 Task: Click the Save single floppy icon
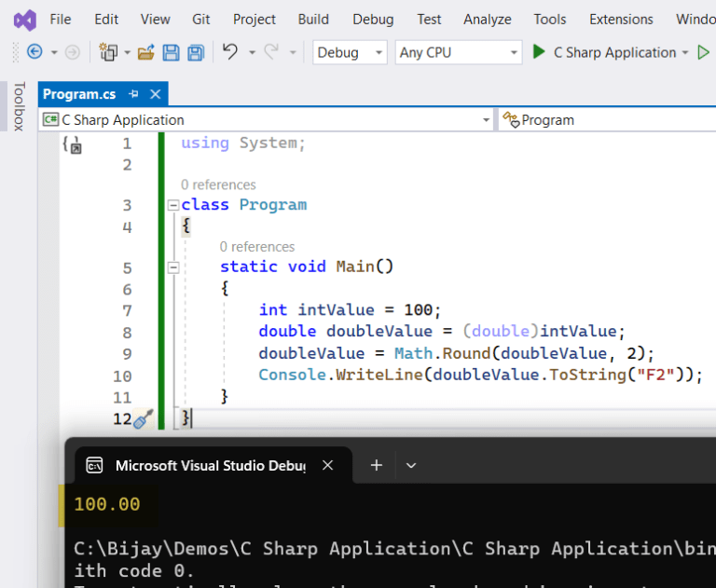tap(171, 52)
